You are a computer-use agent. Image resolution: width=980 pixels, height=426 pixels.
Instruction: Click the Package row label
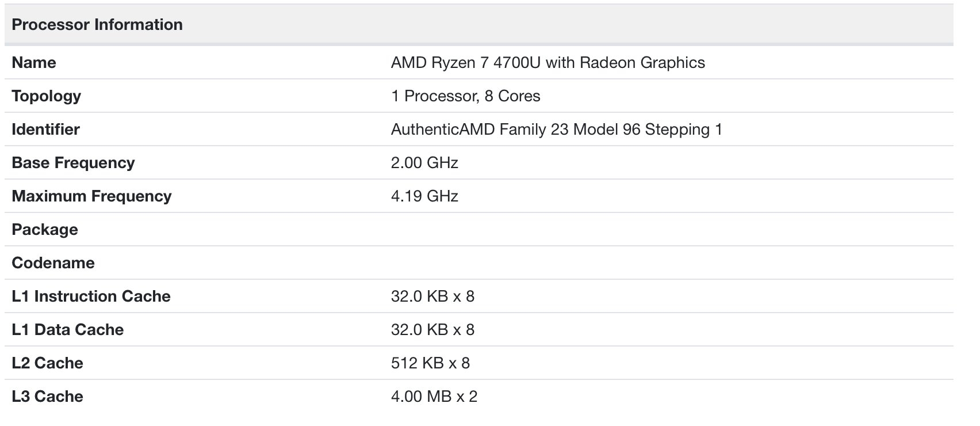44,230
